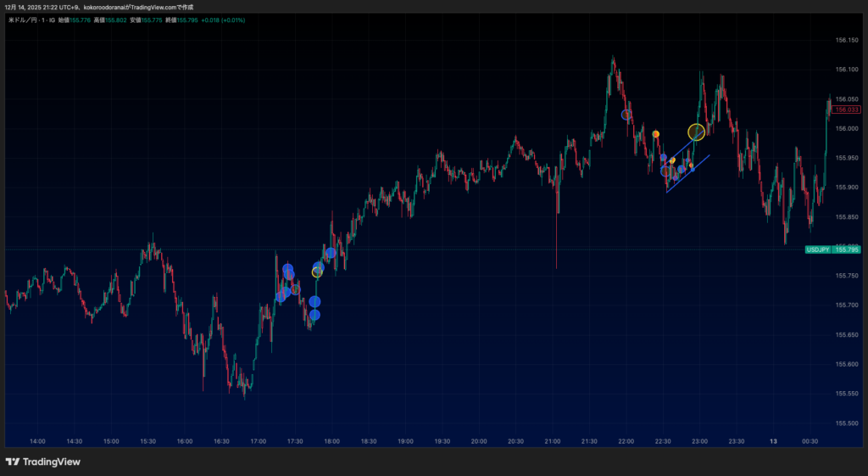Select the lower blue channel trendline
This screenshot has width=868, height=476.
[688, 174]
